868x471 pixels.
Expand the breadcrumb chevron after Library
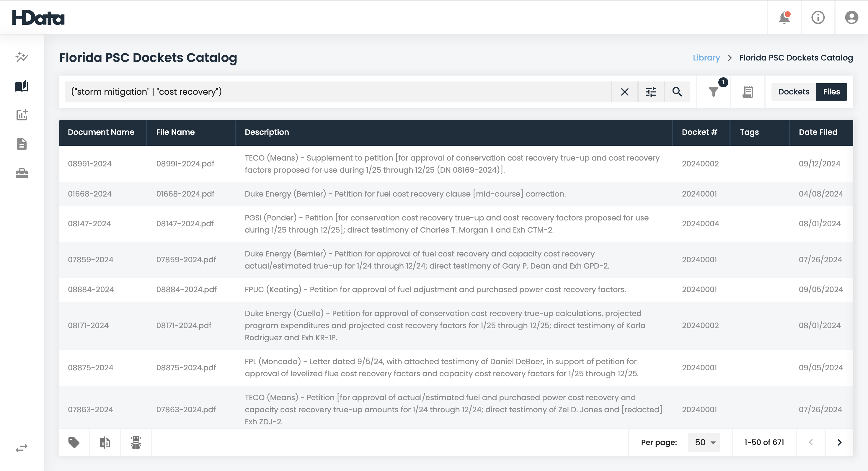[x=730, y=58]
